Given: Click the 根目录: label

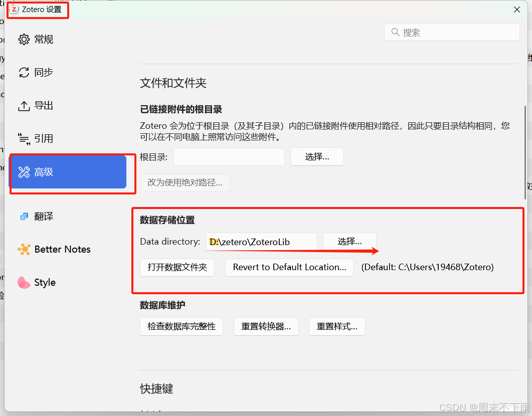Looking at the screenshot, I should point(154,157).
